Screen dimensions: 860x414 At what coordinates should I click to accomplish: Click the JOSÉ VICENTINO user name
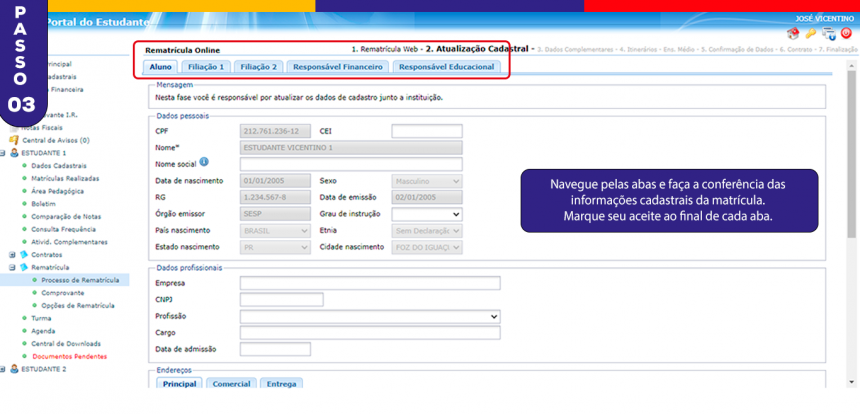(824, 19)
